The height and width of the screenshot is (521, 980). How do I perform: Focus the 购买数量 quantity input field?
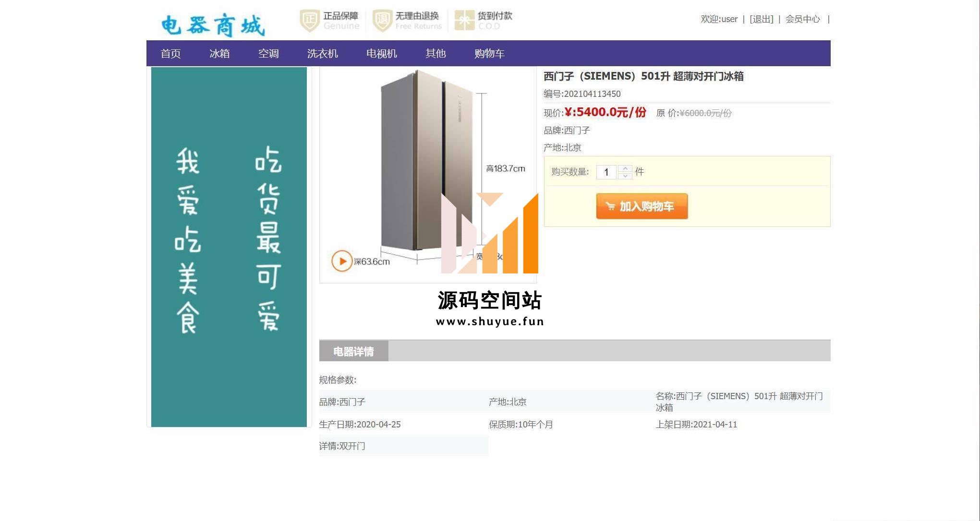pos(606,172)
